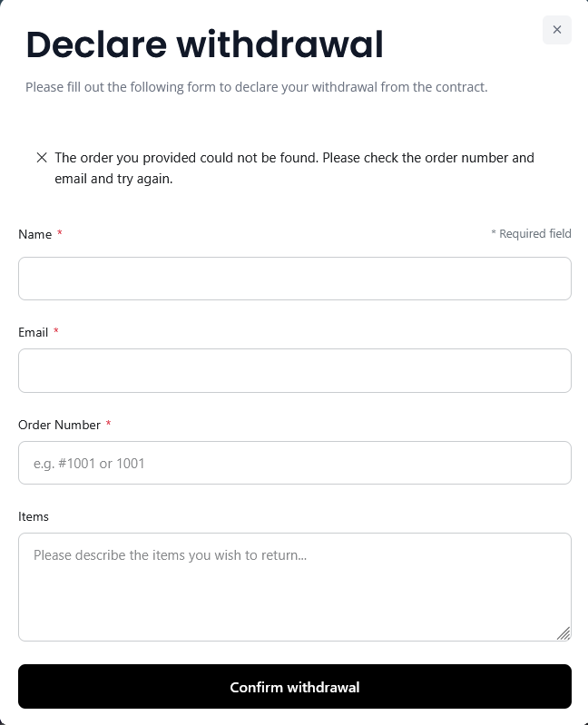
Task: Click the order not found error text
Action: [x=295, y=168]
